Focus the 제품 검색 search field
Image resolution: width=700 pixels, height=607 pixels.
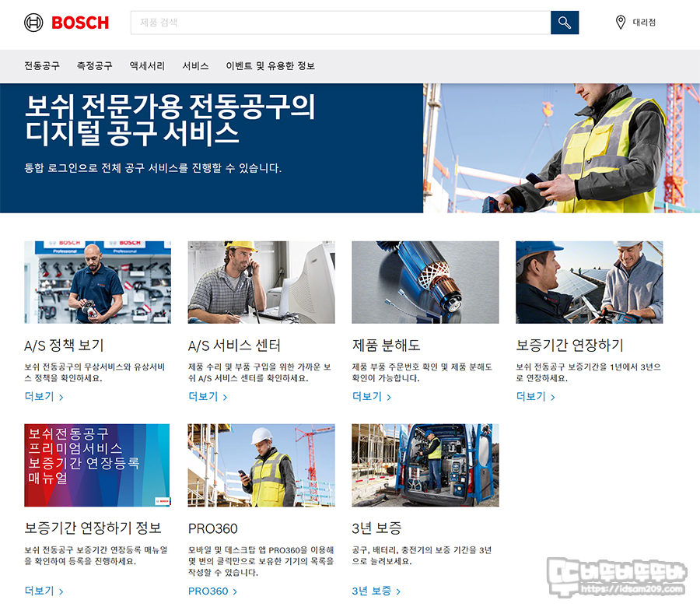tap(341, 23)
